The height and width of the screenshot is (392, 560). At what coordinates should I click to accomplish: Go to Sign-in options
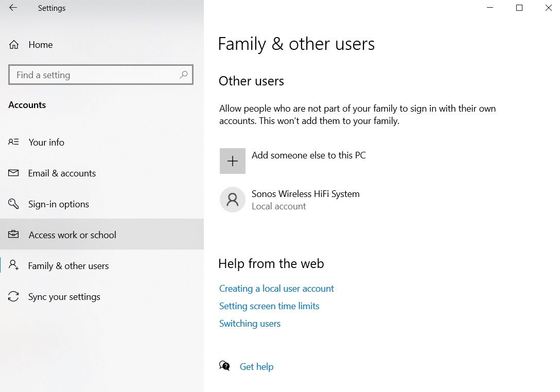click(102, 204)
